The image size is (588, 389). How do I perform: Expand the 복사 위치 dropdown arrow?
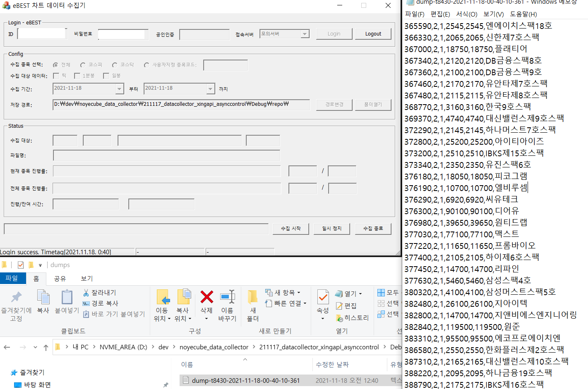[x=190, y=319]
